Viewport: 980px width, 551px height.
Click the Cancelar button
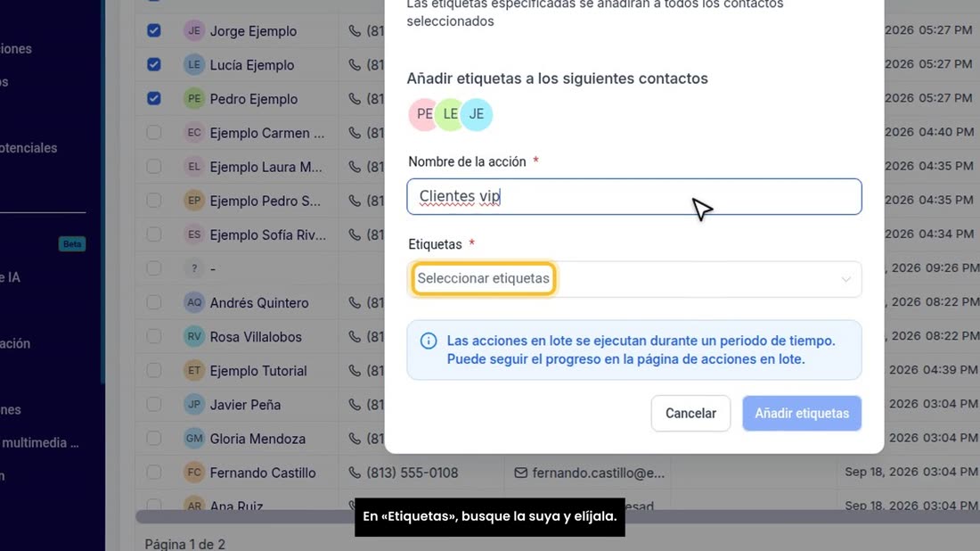[x=690, y=414]
